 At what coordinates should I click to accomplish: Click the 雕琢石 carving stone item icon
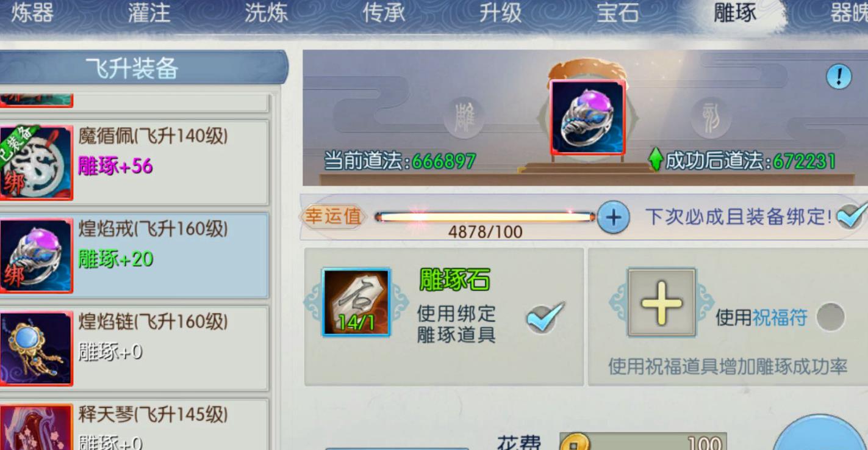pyautogui.click(x=356, y=302)
